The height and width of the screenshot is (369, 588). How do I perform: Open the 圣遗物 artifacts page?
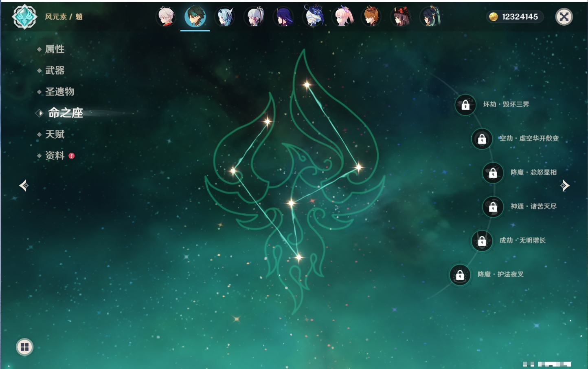point(59,92)
